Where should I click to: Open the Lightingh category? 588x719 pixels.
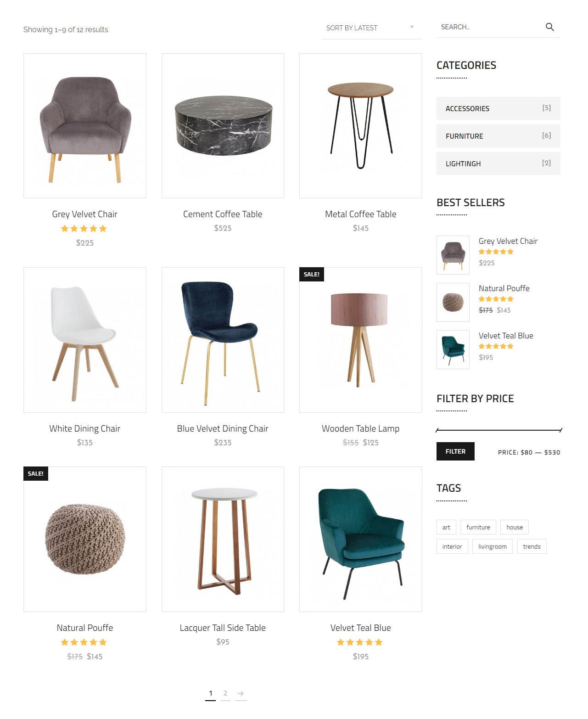tap(498, 163)
